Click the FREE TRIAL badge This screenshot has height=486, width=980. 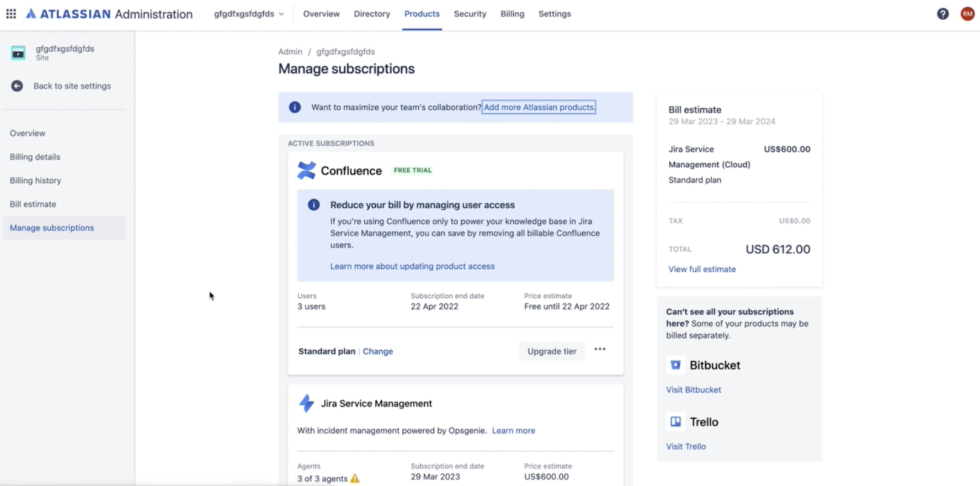point(413,170)
